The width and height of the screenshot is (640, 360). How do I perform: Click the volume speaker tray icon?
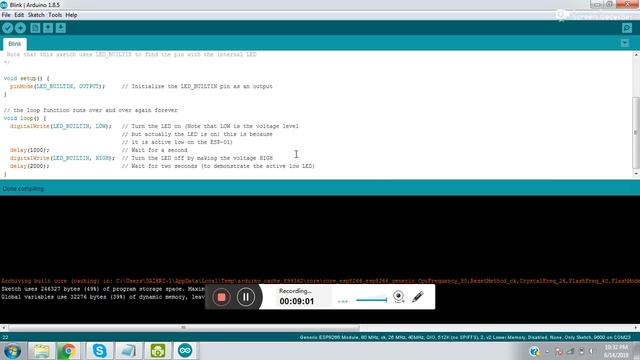coord(591,351)
